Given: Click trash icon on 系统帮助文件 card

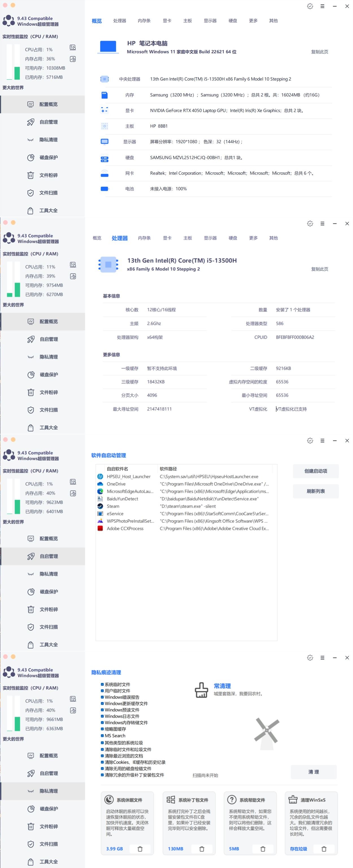Looking at the screenshot, I should click(x=263, y=849).
